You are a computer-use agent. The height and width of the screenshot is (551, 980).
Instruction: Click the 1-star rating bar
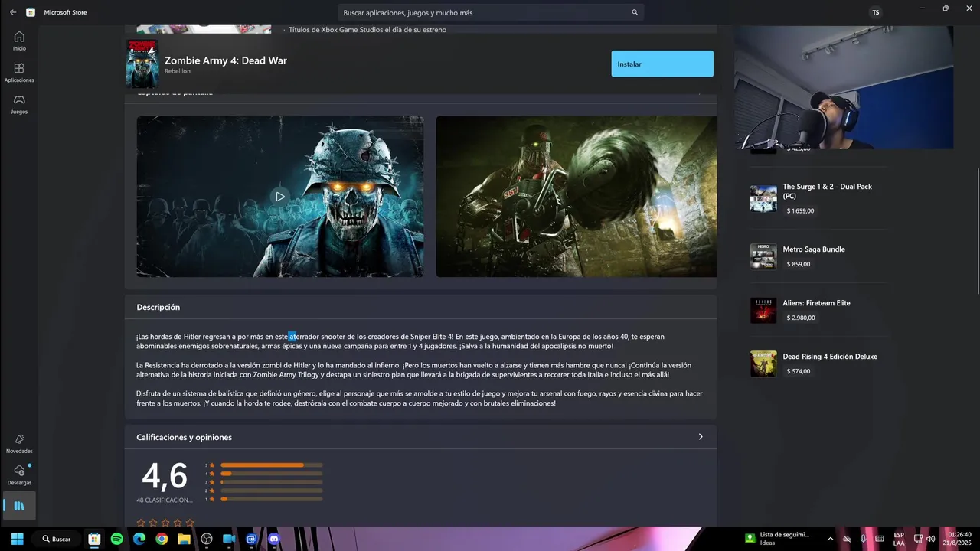[271, 499]
